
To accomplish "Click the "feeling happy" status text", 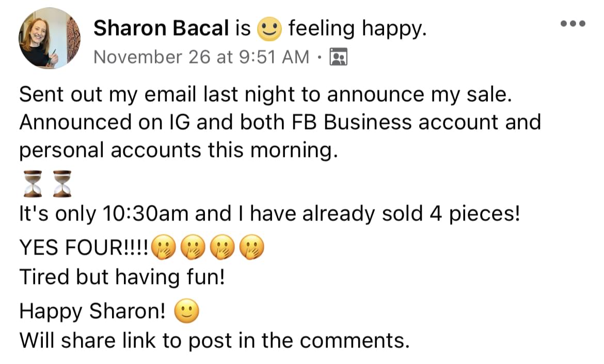I will tap(357, 29).
